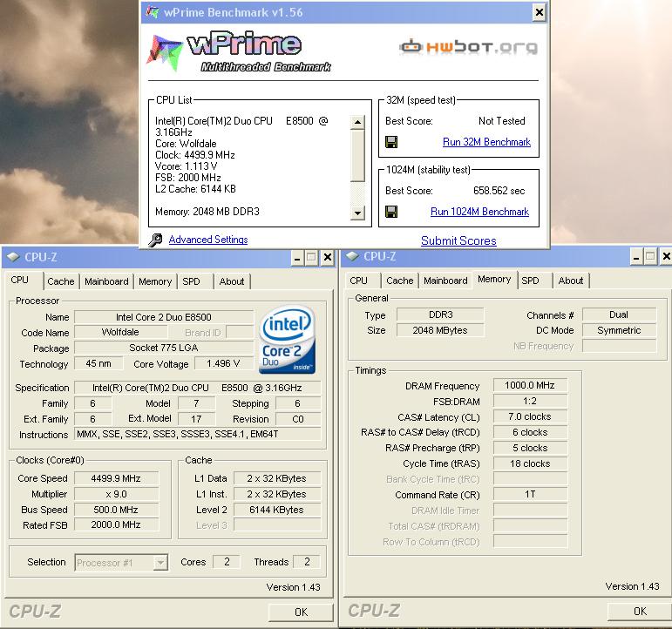Click the left CPU-Z title bar icon
This screenshot has height=629, width=672.
[x=13, y=257]
